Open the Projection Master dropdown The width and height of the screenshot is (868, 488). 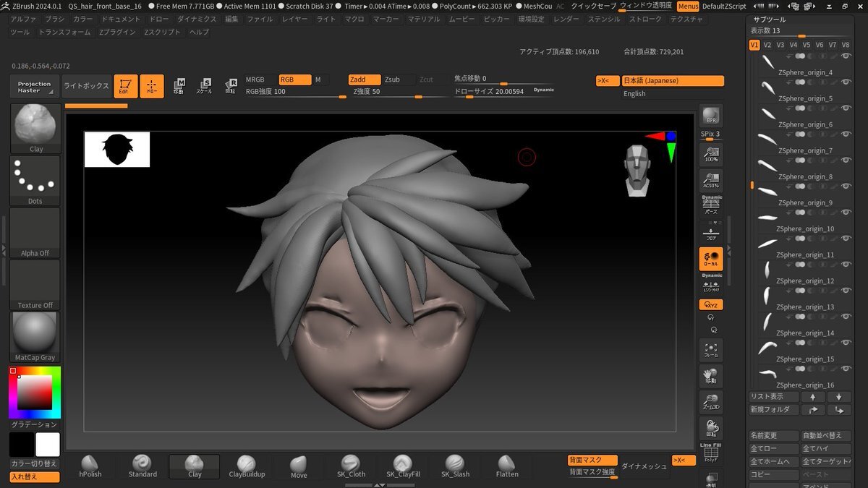(x=35, y=87)
